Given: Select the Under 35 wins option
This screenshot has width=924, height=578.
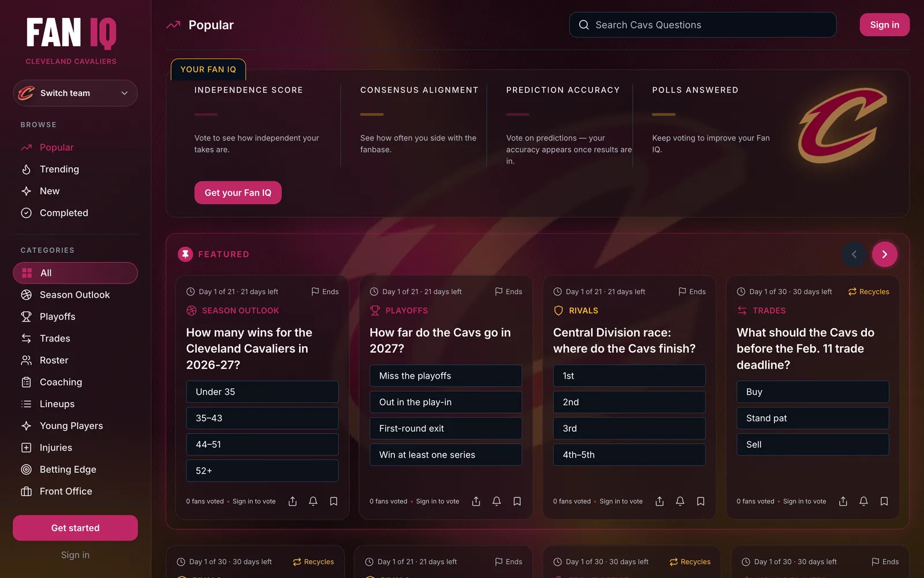Looking at the screenshot, I should (x=262, y=392).
